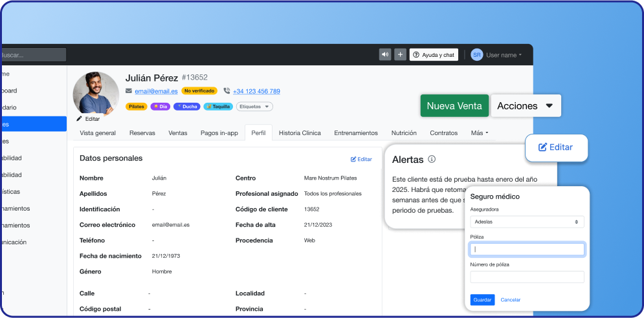Click the large Editar button near Alertas
Image resolution: width=644 pixels, height=318 pixels.
click(556, 147)
